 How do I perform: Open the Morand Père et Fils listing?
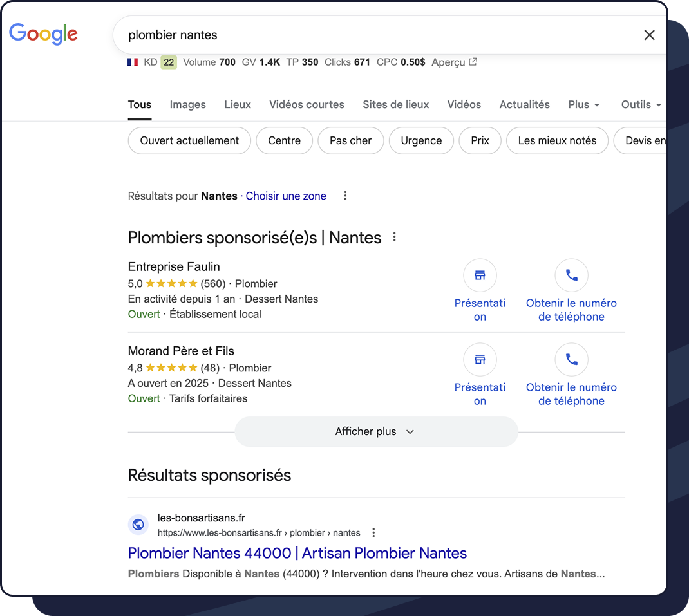[181, 351]
